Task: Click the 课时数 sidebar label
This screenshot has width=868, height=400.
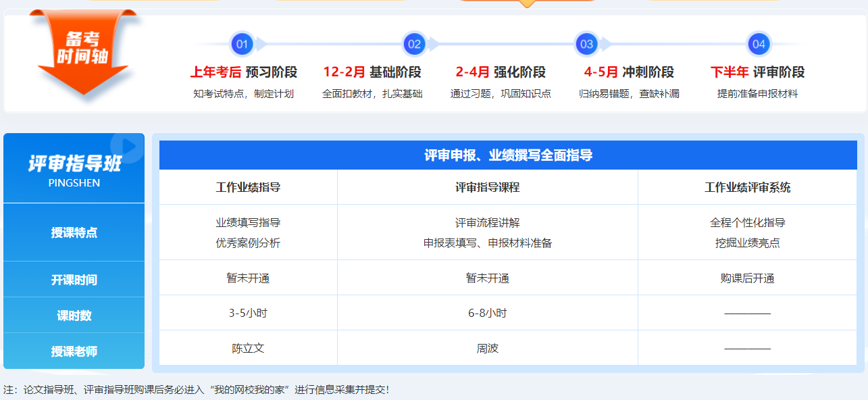Action: tap(74, 316)
